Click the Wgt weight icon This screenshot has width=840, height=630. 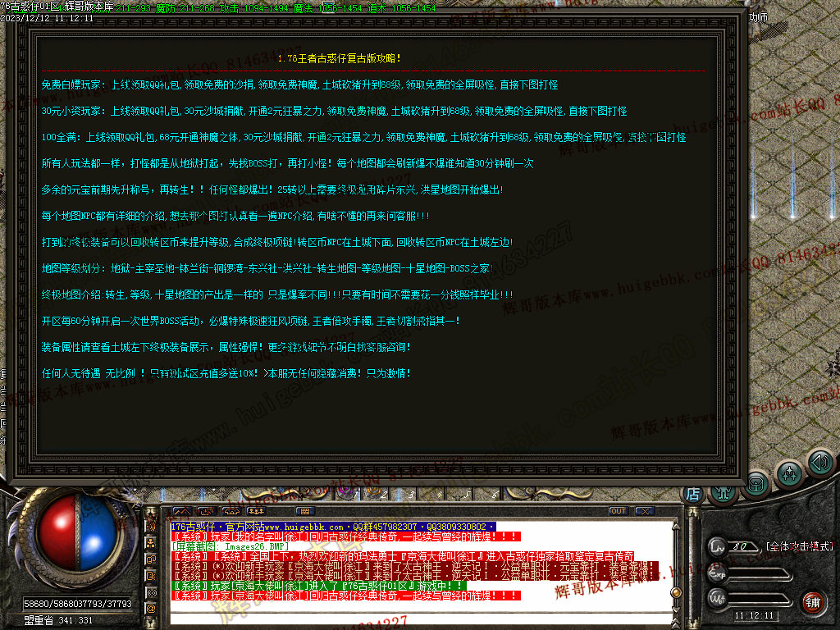[x=717, y=598]
